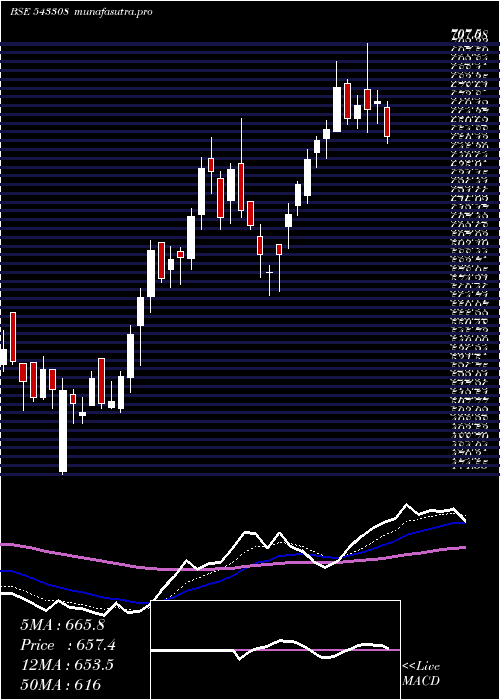The height and width of the screenshot is (700, 500).
Task: Click inside the MACD inset chart
Action: (276, 650)
